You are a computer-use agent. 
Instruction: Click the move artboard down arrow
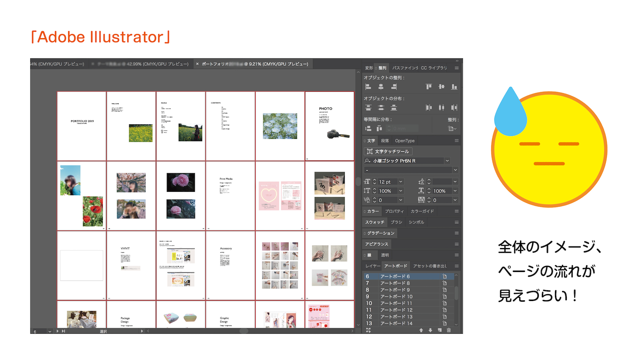[x=430, y=330]
